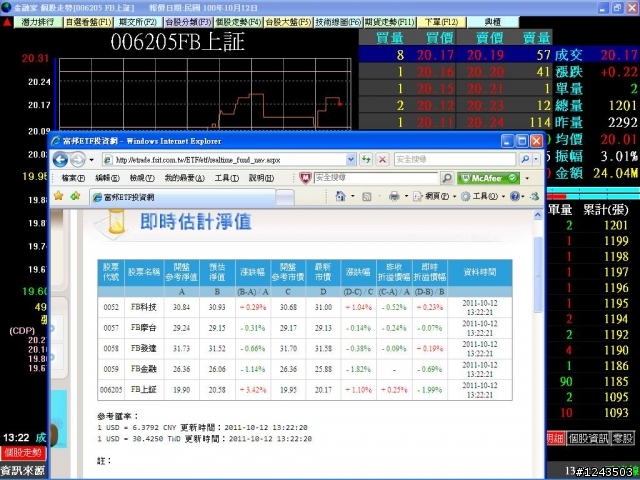Click the 成交 price value 20.17 in the stock app
This screenshot has height=480, width=640.
click(619, 55)
